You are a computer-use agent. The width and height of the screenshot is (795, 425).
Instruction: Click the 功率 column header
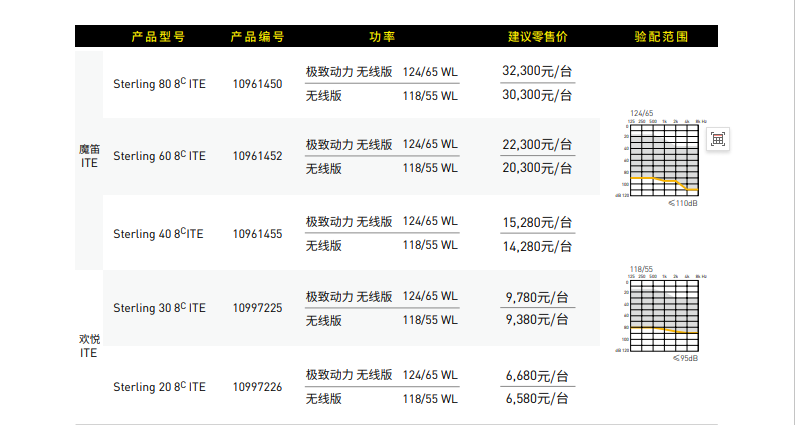(382, 37)
